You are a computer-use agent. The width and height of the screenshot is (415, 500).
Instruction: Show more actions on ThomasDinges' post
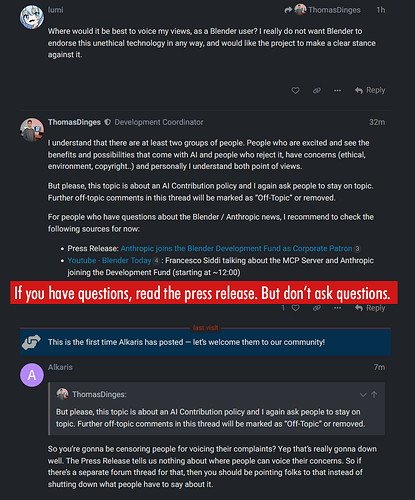point(337,308)
